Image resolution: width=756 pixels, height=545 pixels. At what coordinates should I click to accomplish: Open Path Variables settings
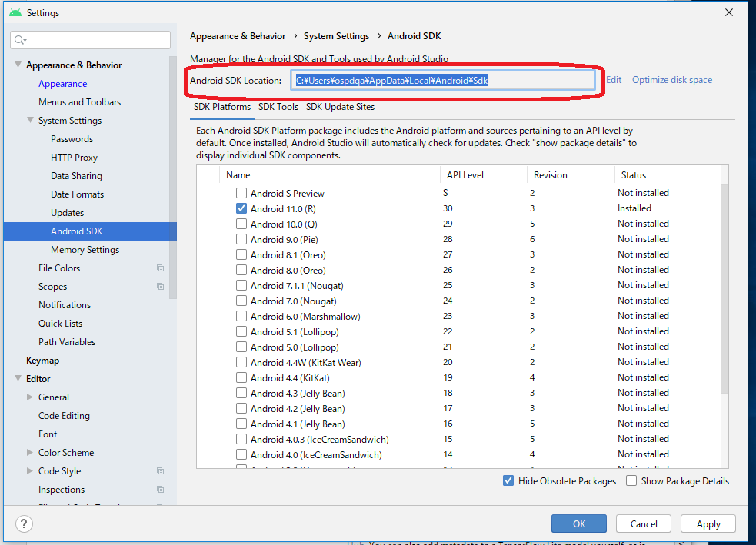[x=67, y=341]
